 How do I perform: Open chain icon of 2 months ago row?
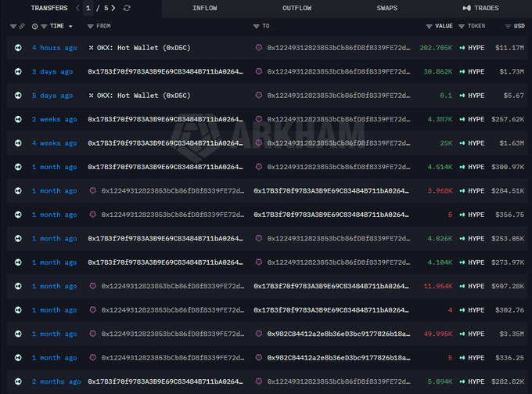pos(18,381)
